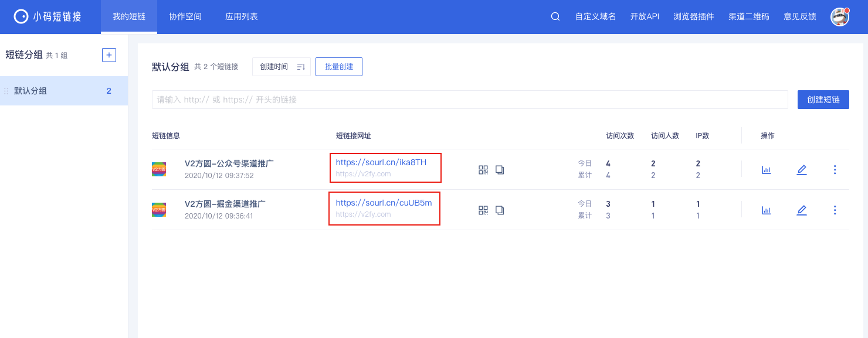Open the search magnifier icon in header
This screenshot has height=338, width=868.
pyautogui.click(x=555, y=16)
